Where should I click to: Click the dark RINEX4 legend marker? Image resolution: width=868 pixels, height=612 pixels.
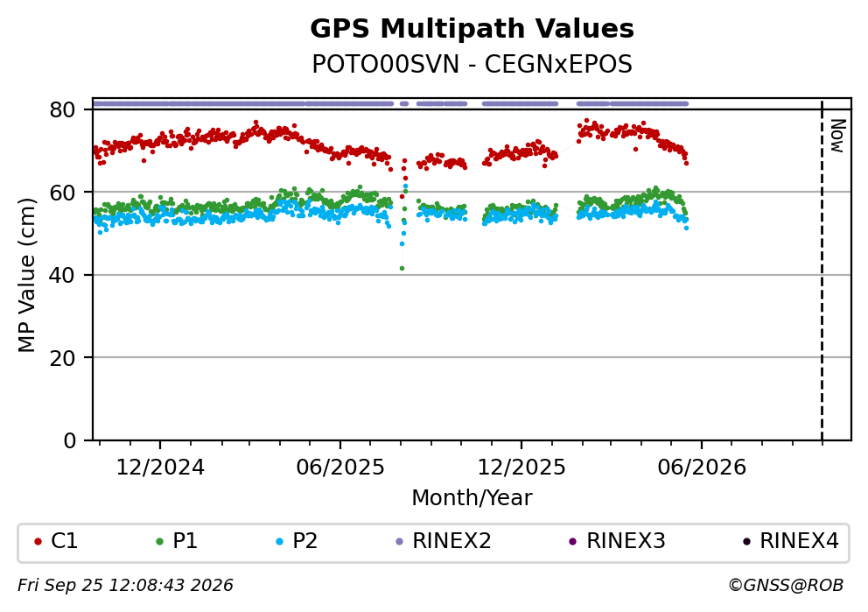point(746,542)
